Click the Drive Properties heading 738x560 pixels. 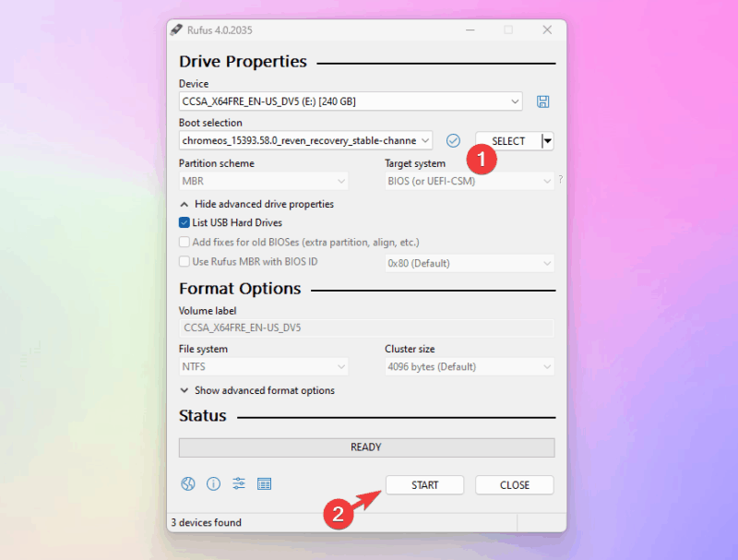(x=243, y=62)
